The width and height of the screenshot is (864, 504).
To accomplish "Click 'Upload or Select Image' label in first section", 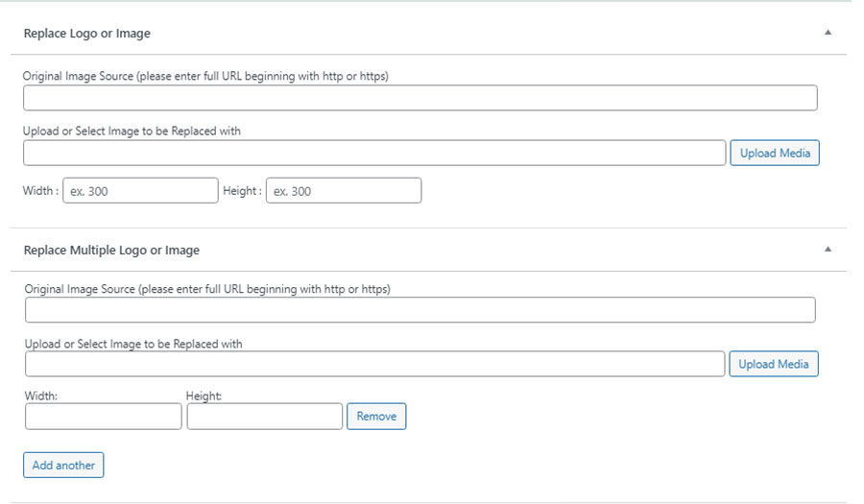I will pos(132,132).
